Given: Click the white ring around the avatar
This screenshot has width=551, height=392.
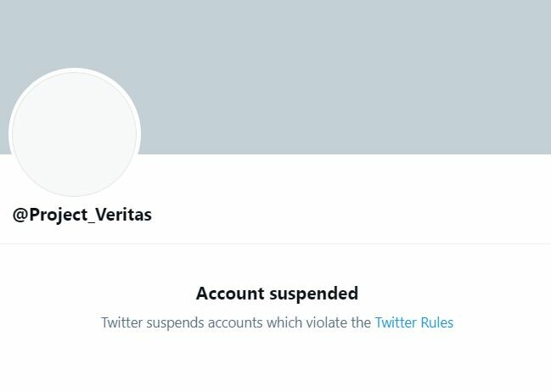Looking at the screenshot, I should click(x=75, y=70).
